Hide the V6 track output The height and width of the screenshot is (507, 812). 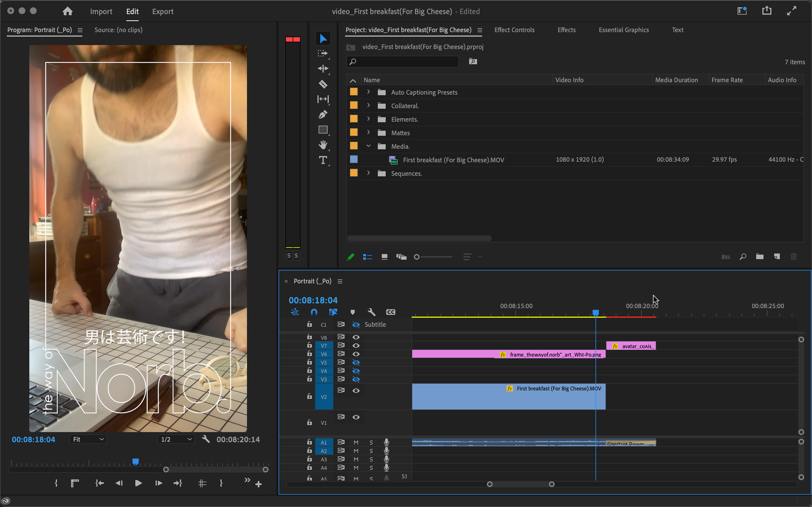click(x=356, y=354)
